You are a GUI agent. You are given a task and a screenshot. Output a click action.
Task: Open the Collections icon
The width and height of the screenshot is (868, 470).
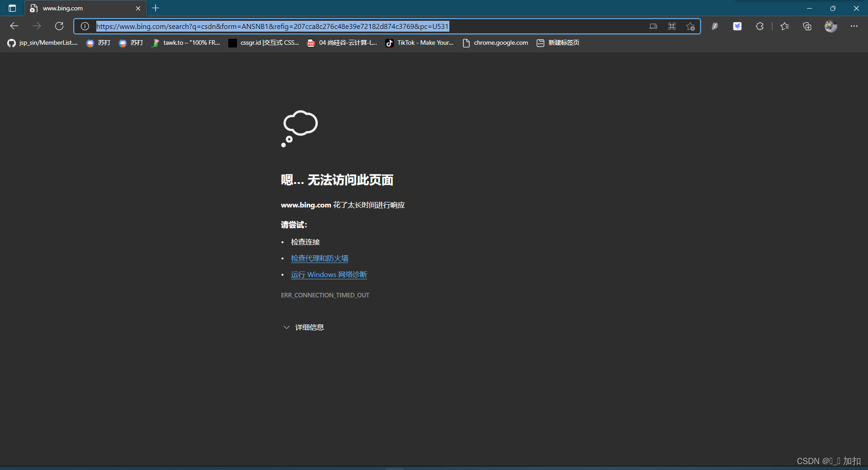(807, 26)
